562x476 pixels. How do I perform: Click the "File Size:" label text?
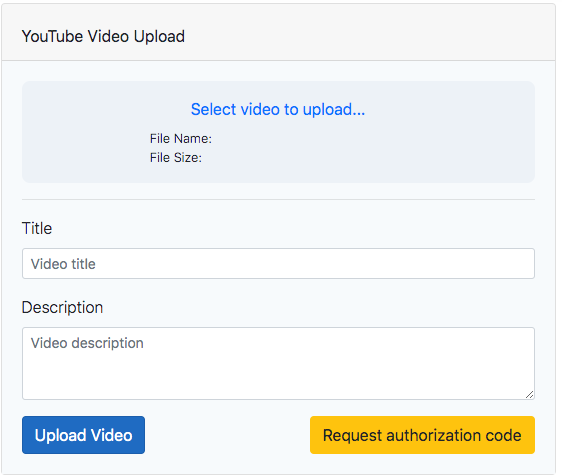(176, 157)
